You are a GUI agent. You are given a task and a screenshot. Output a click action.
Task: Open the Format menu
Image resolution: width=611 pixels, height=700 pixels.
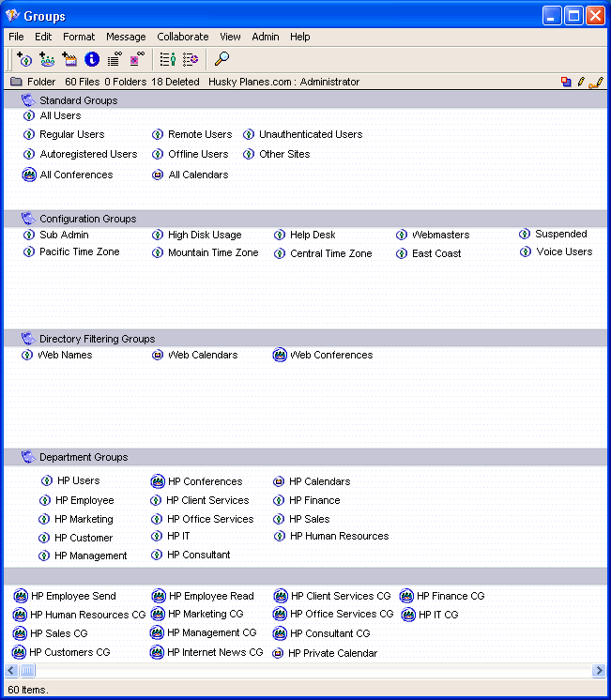79,37
